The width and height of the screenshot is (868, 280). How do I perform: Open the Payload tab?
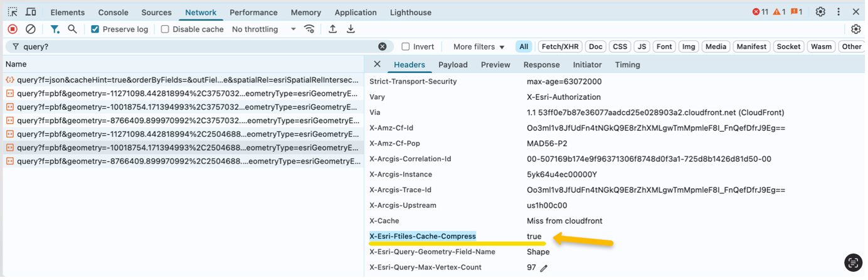(453, 65)
